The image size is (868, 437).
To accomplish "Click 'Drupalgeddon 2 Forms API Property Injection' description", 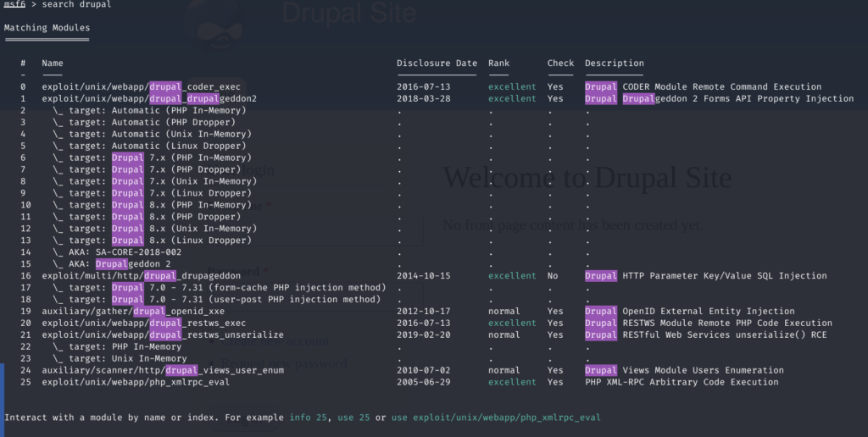I will point(738,98).
